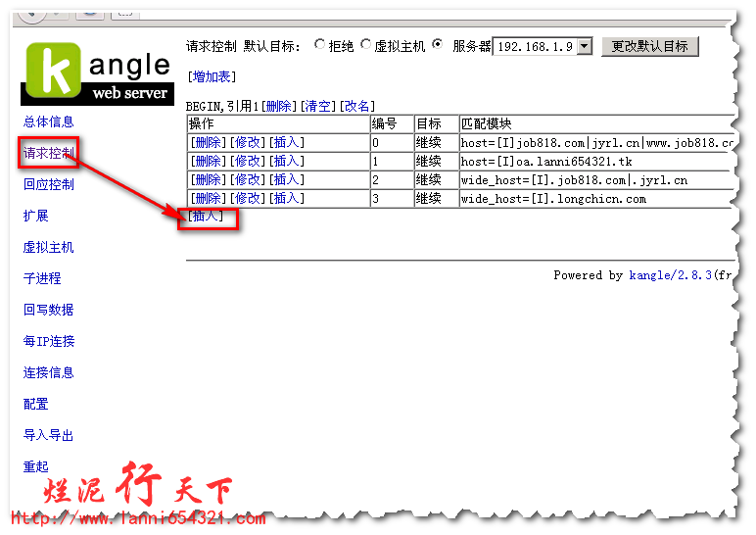Click the 更改默认目标 button
Viewport: 756px width, 535px height.
pos(649,46)
